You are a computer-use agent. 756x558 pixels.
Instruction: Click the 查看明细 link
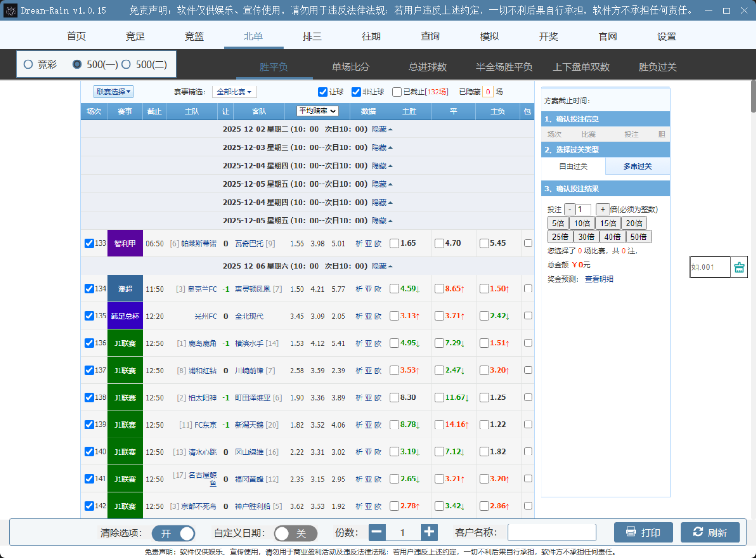(599, 279)
